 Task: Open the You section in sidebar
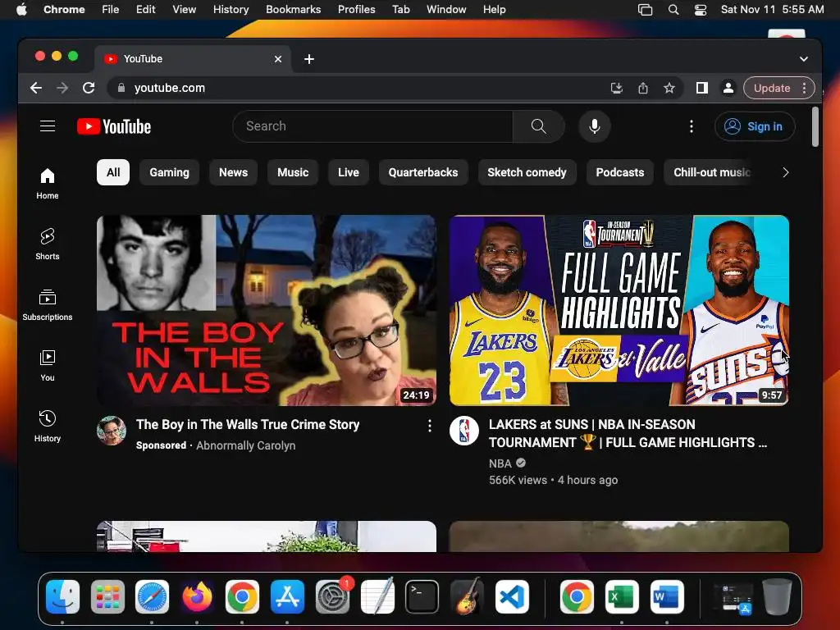(48, 365)
